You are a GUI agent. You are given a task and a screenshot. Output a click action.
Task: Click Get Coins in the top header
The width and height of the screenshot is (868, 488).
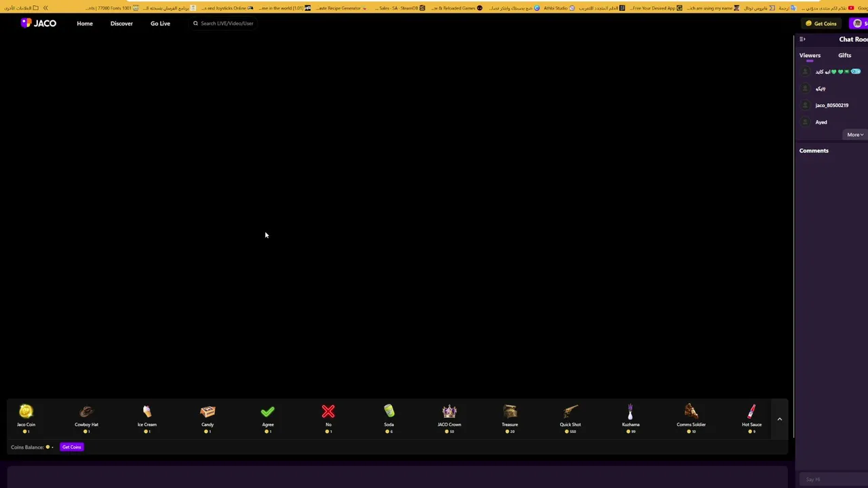(821, 23)
